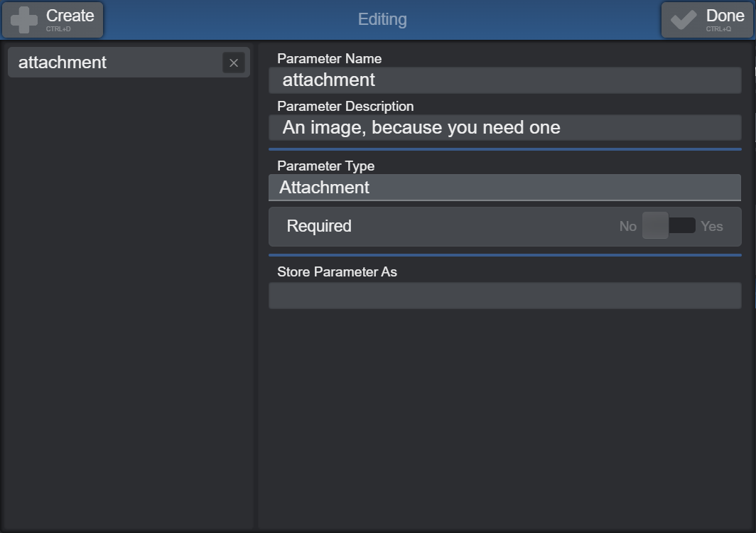
Task: Finish editing by pressing Done
Action: (x=707, y=19)
